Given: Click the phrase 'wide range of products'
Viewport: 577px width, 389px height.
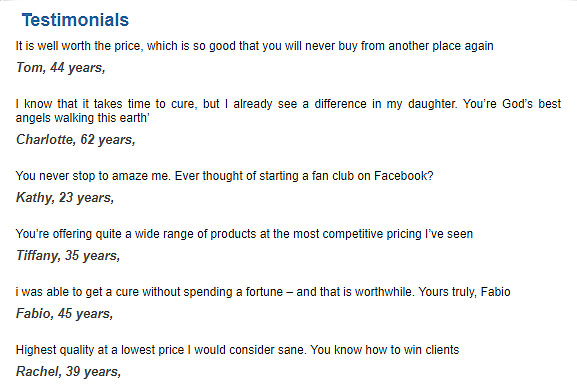Looking at the screenshot, I should pyautogui.click(x=195, y=234).
